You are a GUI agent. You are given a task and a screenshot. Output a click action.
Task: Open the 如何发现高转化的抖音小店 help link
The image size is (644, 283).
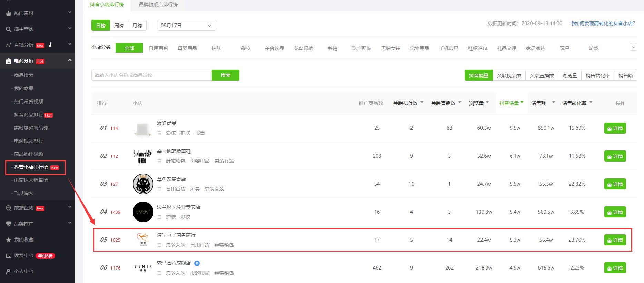(x=603, y=23)
